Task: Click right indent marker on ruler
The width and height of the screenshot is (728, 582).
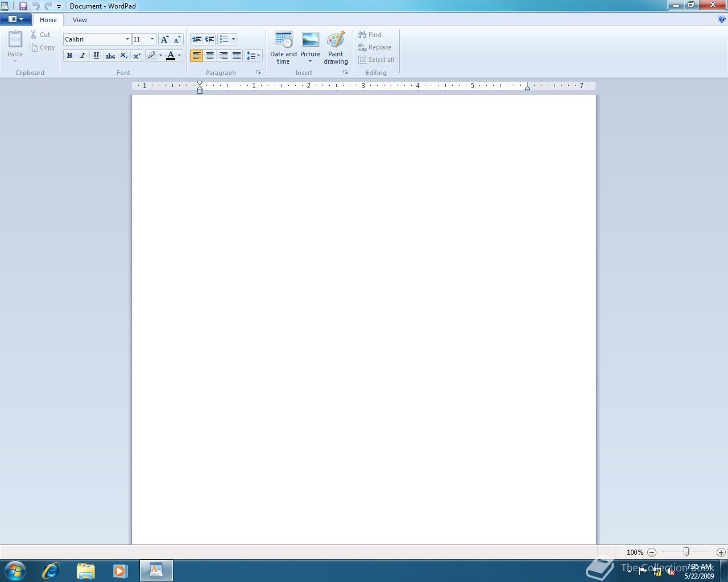Action: 527,88
